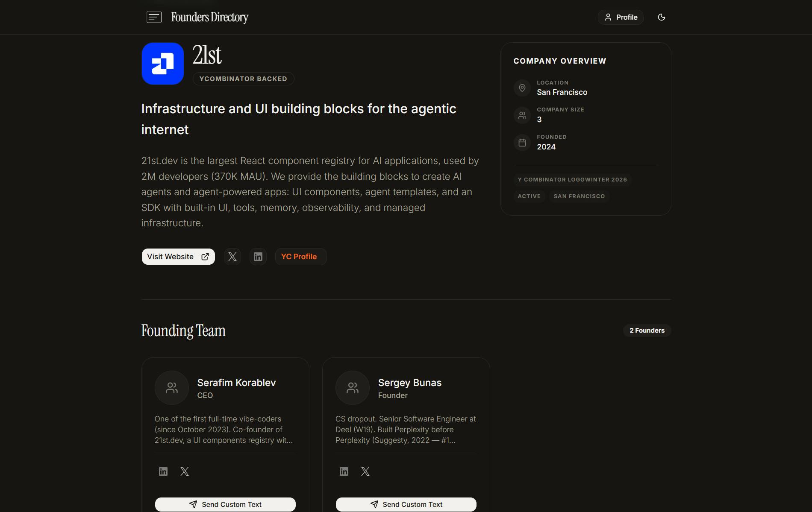Image resolution: width=812 pixels, height=512 pixels.
Task: Select the Sergey Bunas name
Action: pos(410,383)
